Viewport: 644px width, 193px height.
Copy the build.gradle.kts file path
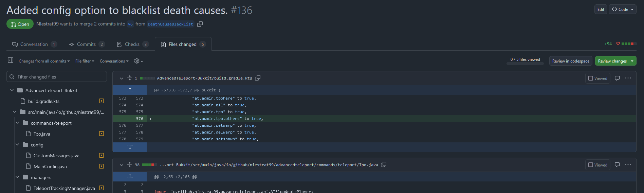pos(258,78)
